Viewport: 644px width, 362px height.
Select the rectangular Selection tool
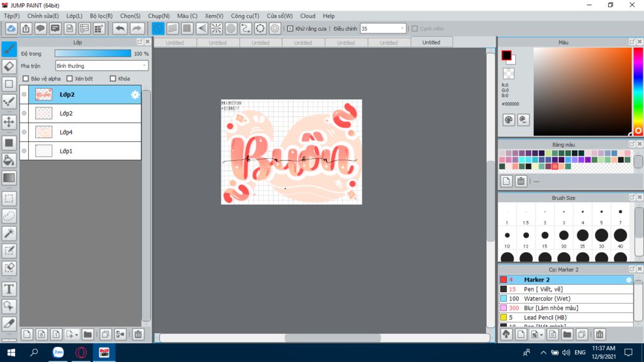click(9, 199)
